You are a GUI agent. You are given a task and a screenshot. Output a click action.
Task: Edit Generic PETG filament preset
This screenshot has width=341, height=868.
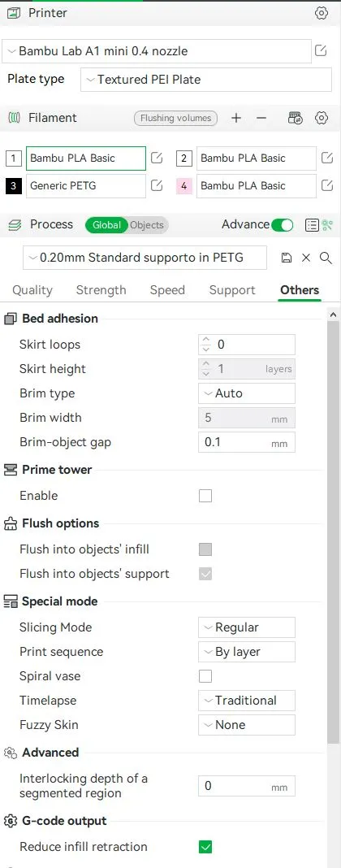tap(157, 185)
